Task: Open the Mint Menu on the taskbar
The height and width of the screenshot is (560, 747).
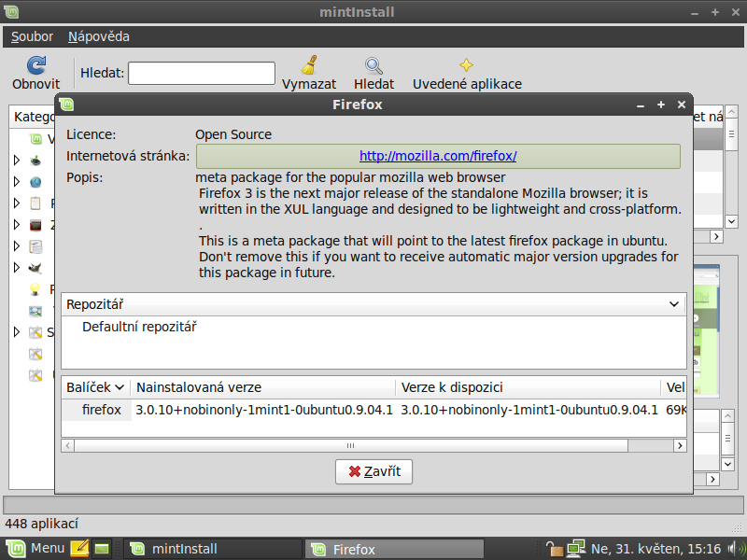Action: point(35,549)
